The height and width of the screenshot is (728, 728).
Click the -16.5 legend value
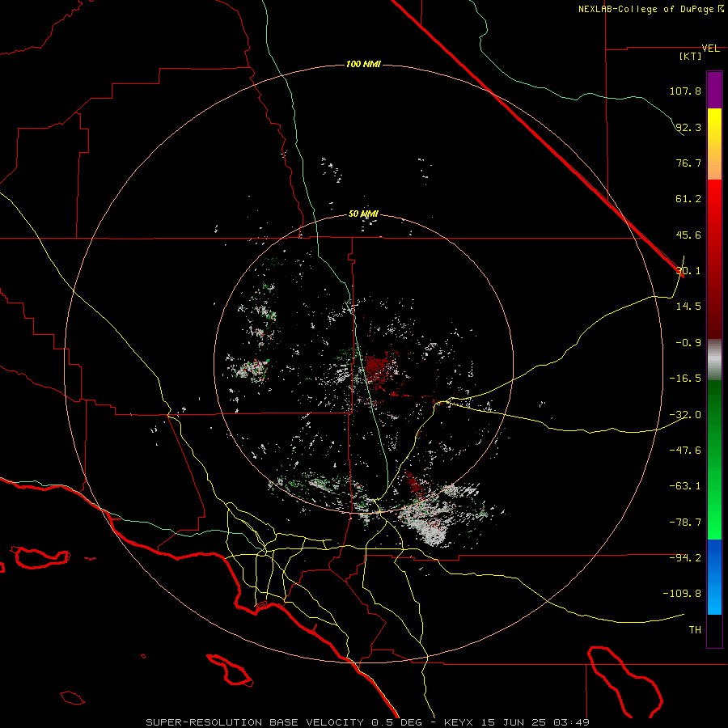(x=685, y=379)
